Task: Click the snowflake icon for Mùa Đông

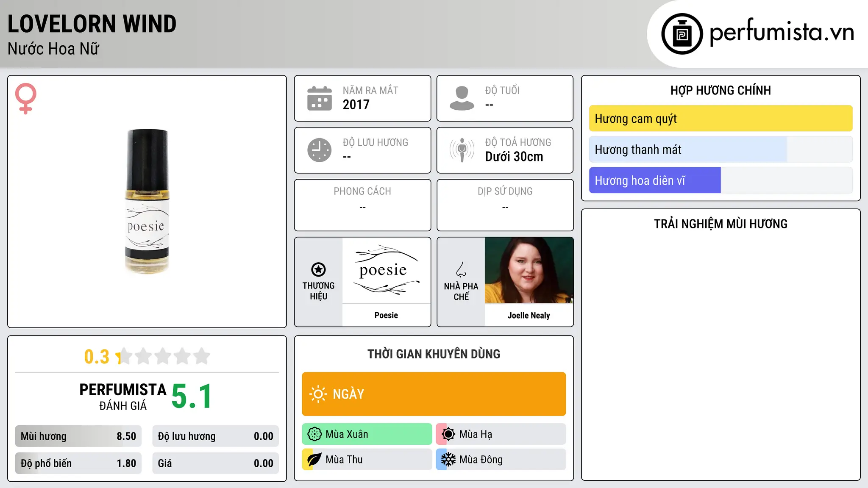Action: point(448,460)
